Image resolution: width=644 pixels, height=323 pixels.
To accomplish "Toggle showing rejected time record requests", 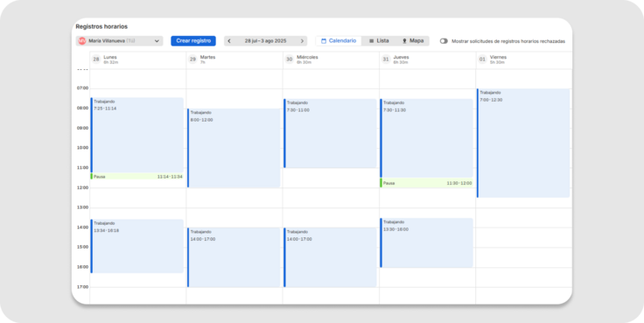I will [x=444, y=41].
